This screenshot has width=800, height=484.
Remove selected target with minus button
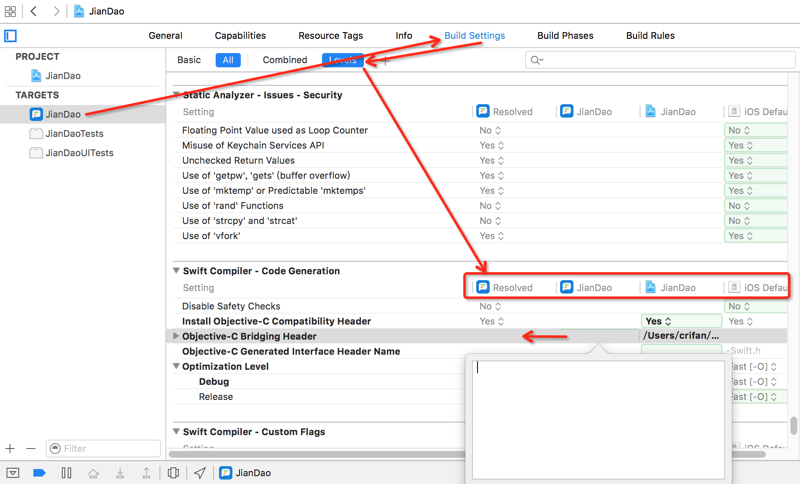(x=31, y=449)
